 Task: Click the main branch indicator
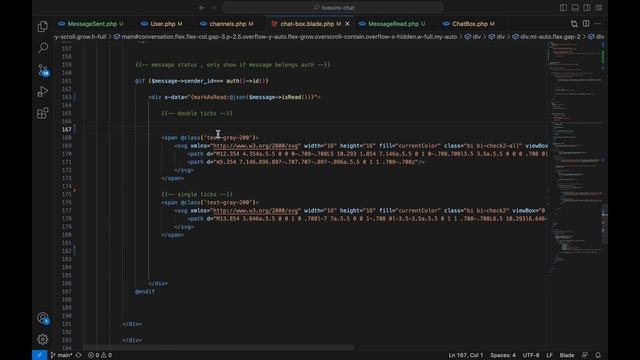pyautogui.click(x=62, y=355)
